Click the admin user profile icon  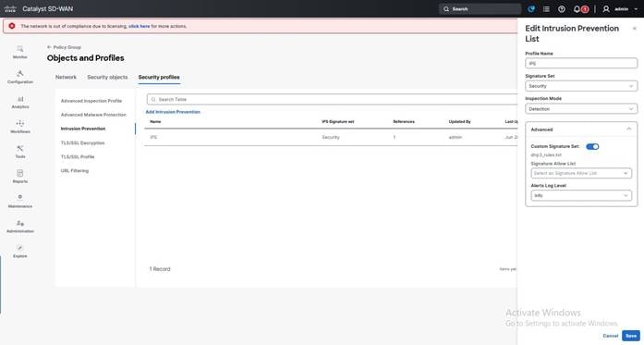point(606,9)
